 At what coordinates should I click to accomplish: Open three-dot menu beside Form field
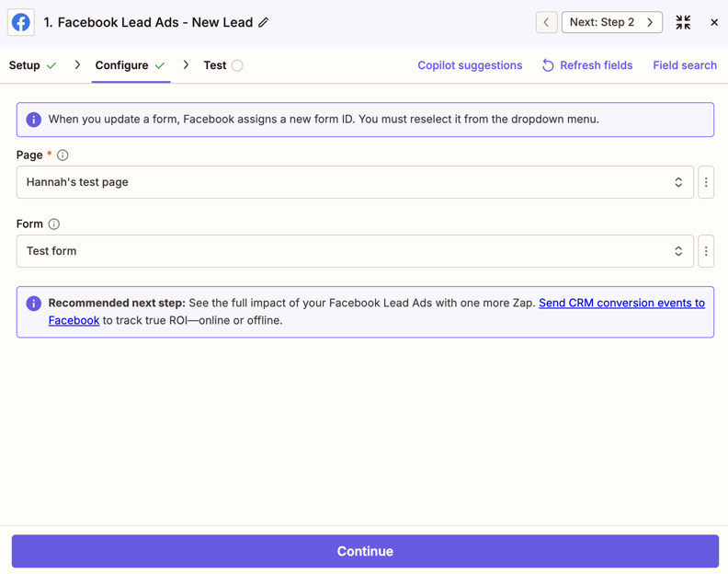point(706,251)
